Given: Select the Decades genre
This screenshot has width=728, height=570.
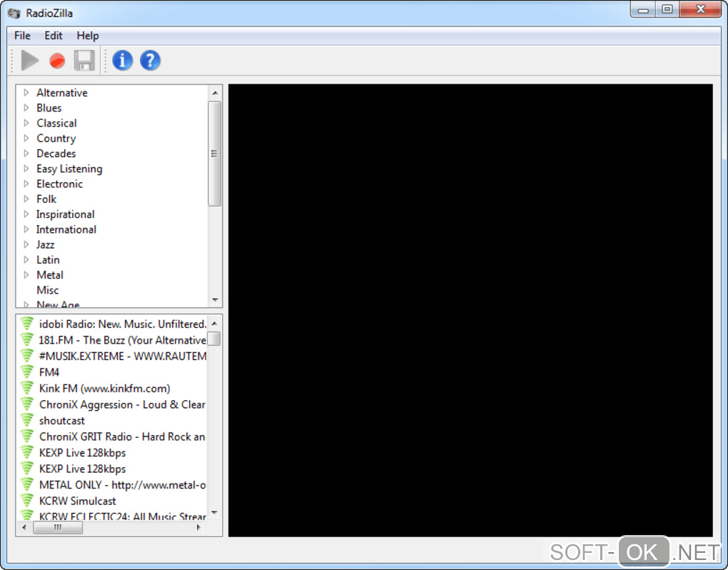Looking at the screenshot, I should coord(56,154).
